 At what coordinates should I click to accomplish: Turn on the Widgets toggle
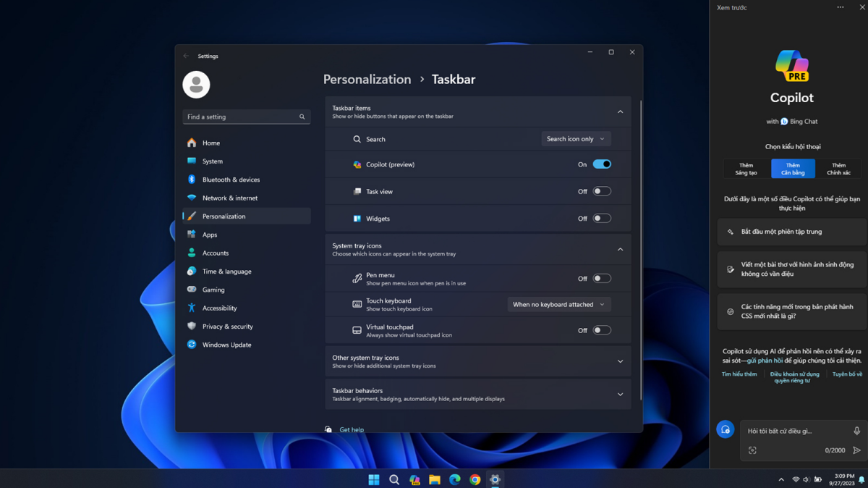coord(602,218)
